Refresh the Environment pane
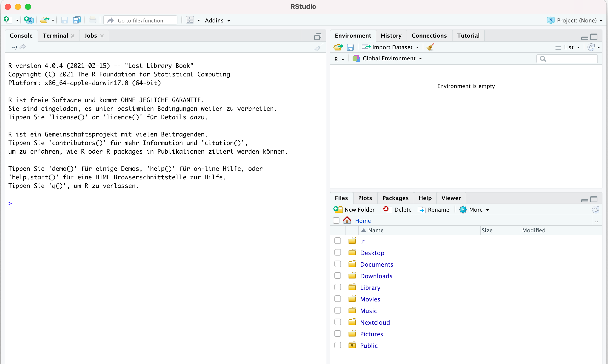 click(591, 47)
